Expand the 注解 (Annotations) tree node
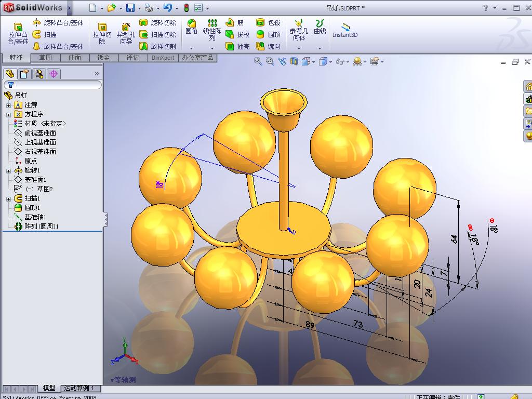 (x=8, y=105)
